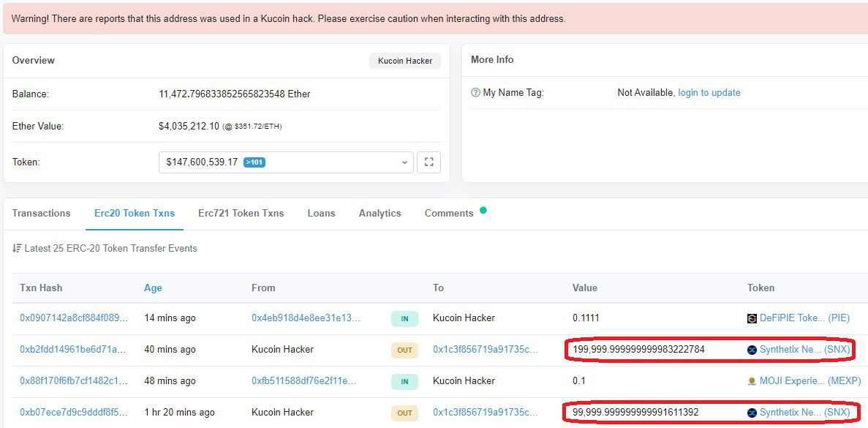Click the Txn Hash column header

41,288
